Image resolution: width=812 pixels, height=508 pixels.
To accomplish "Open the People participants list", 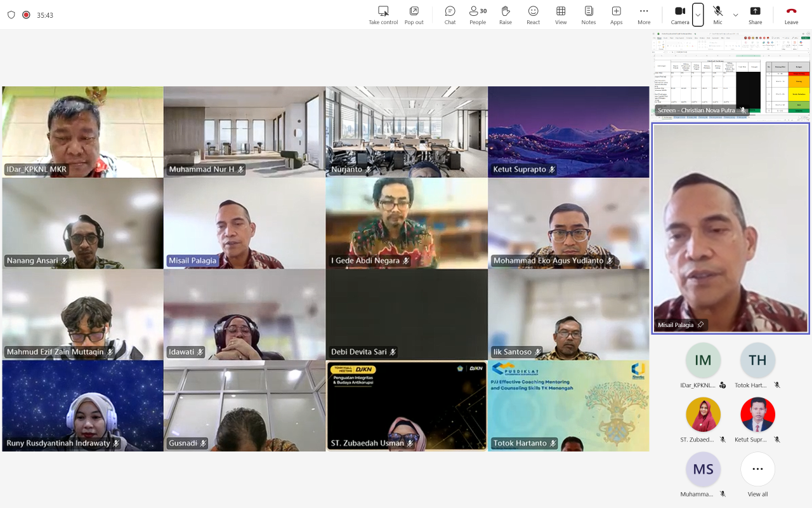I will click(478, 15).
